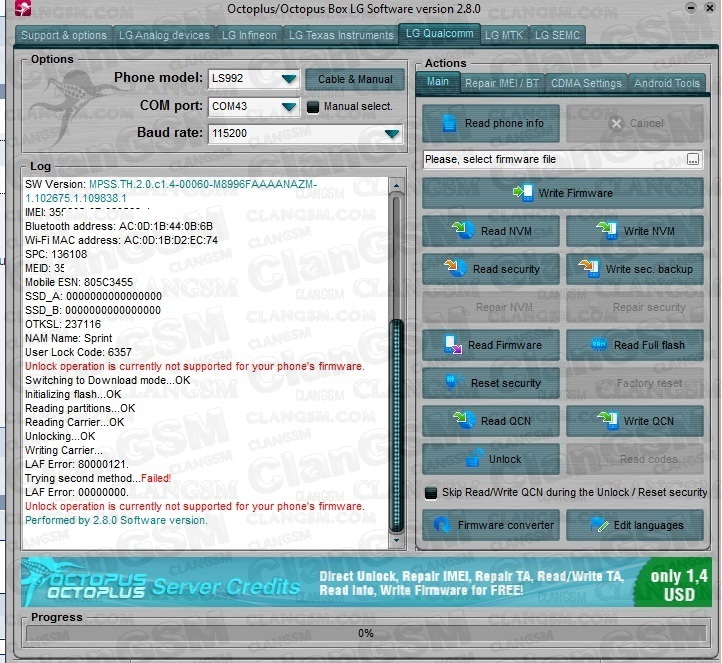Screen dimensions: 722x663
Task: Click the Read QCN icon
Action: [464, 420]
